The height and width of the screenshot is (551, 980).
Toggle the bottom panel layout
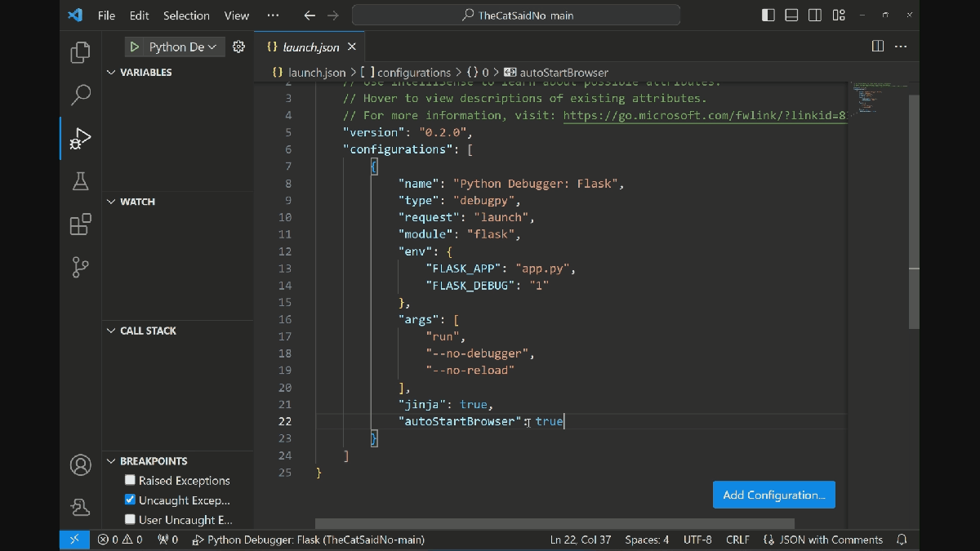coord(791,16)
